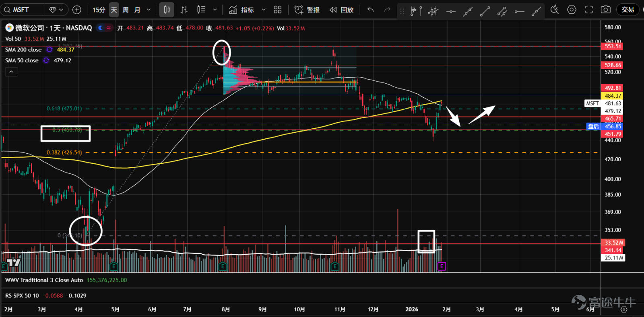Screen dimensions: 644x317
Task: Click the 492.81 red price label
Action: click(612, 88)
